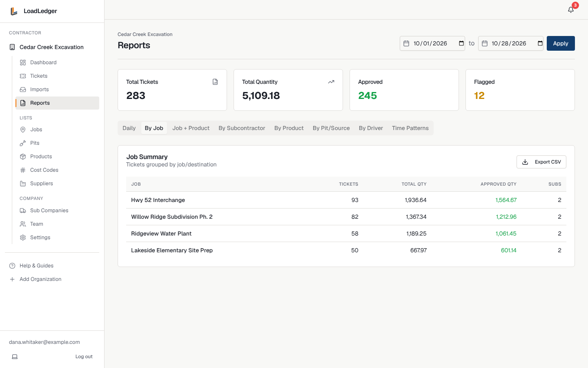Click the laptop theme icon near Log out

(x=15, y=357)
